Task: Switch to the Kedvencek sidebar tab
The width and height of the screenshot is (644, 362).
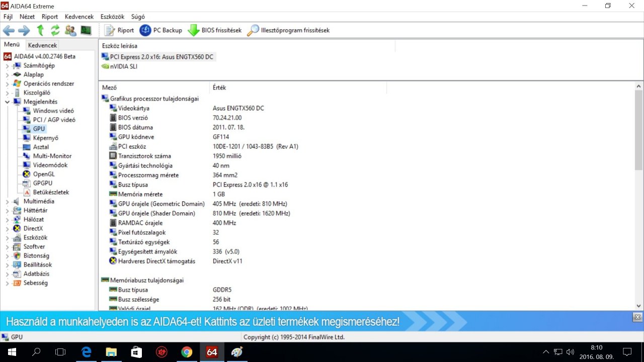Action: pyautogui.click(x=42, y=45)
